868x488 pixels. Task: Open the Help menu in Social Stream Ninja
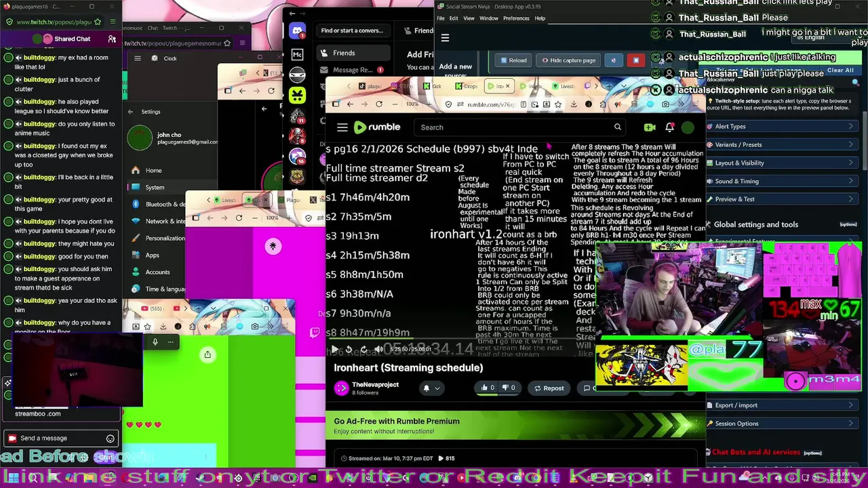coord(540,18)
